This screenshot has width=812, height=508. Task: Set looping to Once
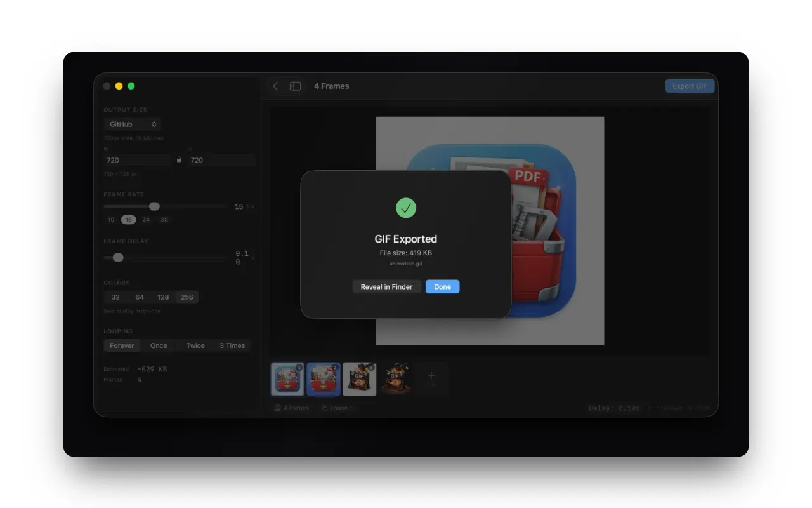click(x=159, y=346)
